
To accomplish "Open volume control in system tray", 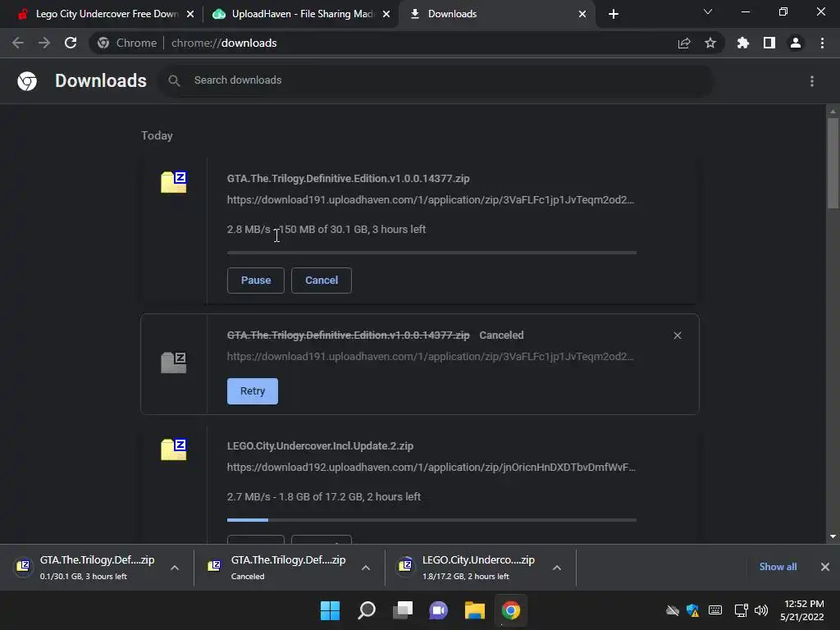I will [x=760, y=610].
